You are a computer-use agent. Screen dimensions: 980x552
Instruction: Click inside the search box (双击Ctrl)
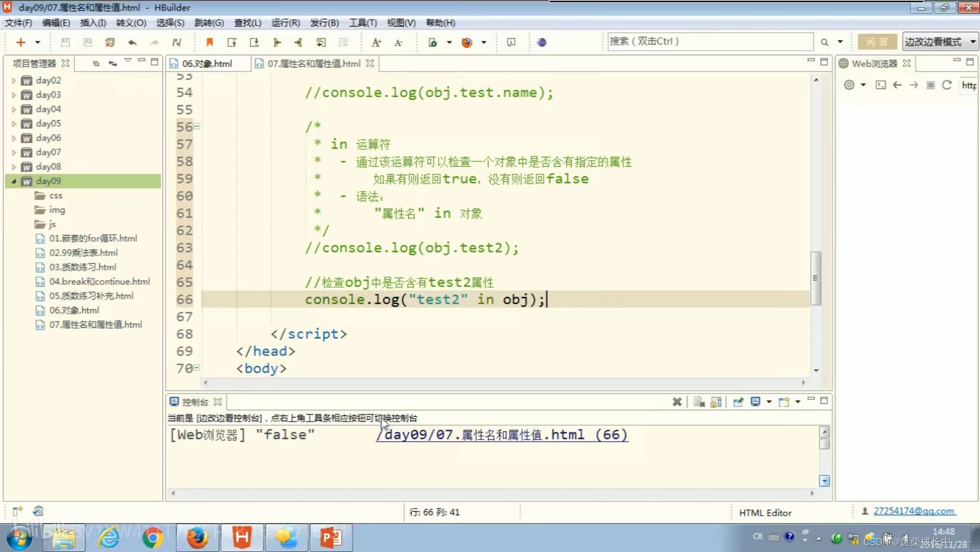pyautogui.click(x=710, y=41)
